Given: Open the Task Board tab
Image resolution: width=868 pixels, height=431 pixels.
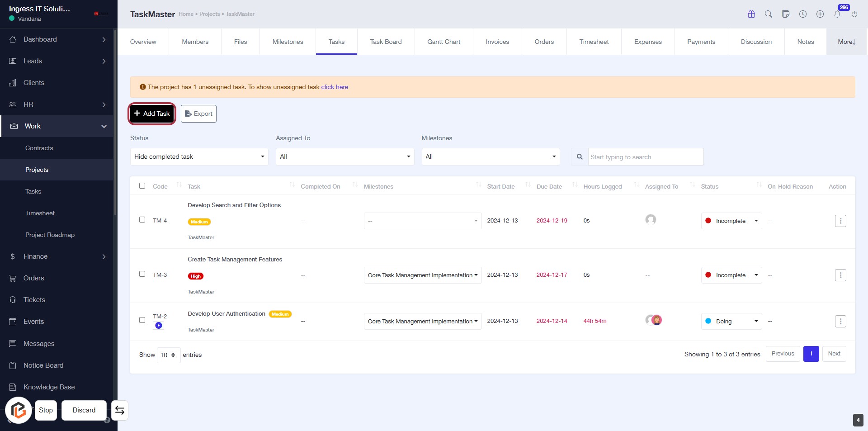Looking at the screenshot, I should 386,42.
